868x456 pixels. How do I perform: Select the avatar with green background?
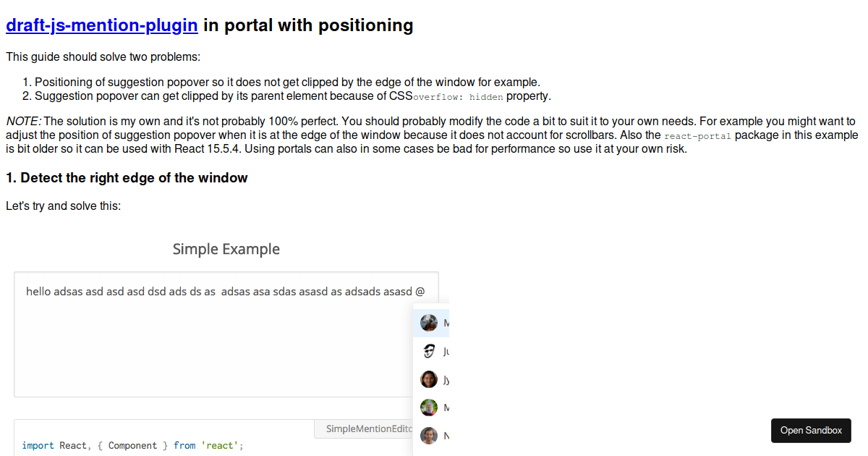[431, 408]
